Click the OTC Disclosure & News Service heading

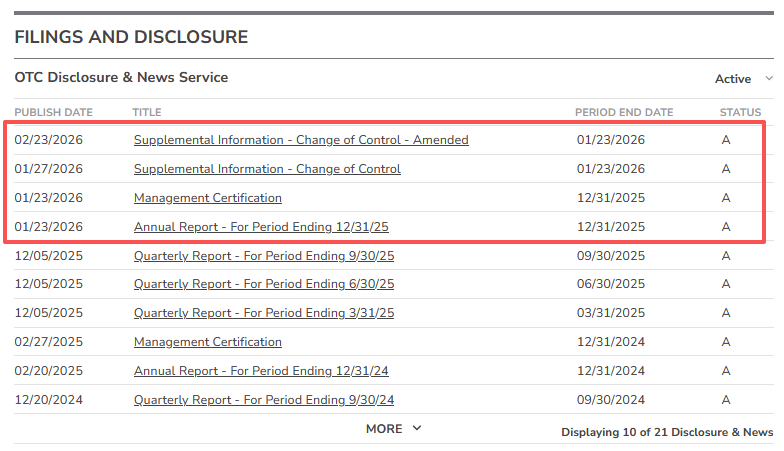tap(121, 77)
